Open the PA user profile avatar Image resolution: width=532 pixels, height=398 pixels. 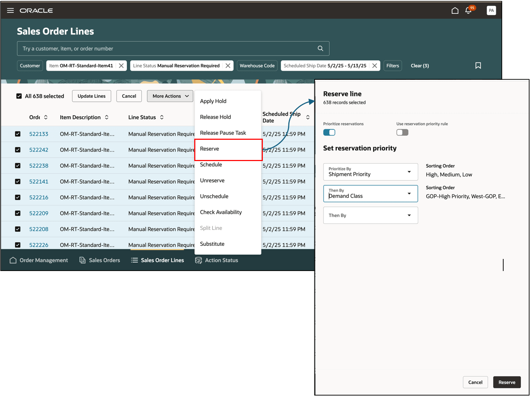[x=491, y=11]
